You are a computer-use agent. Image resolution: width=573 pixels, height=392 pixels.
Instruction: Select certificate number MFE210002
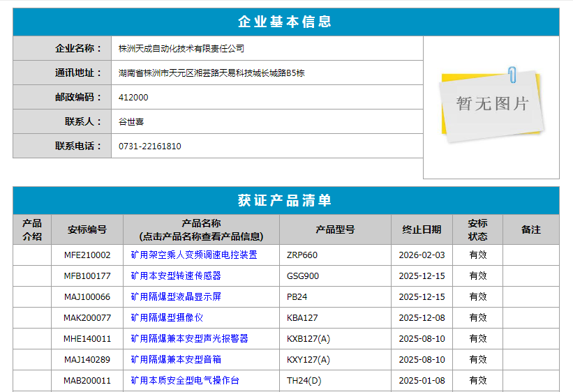87,255
